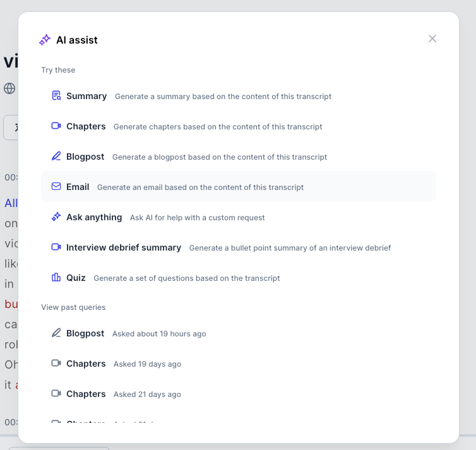476x450 pixels.
Task: Click the Blogpost pen icon under Try these
Action: click(56, 157)
